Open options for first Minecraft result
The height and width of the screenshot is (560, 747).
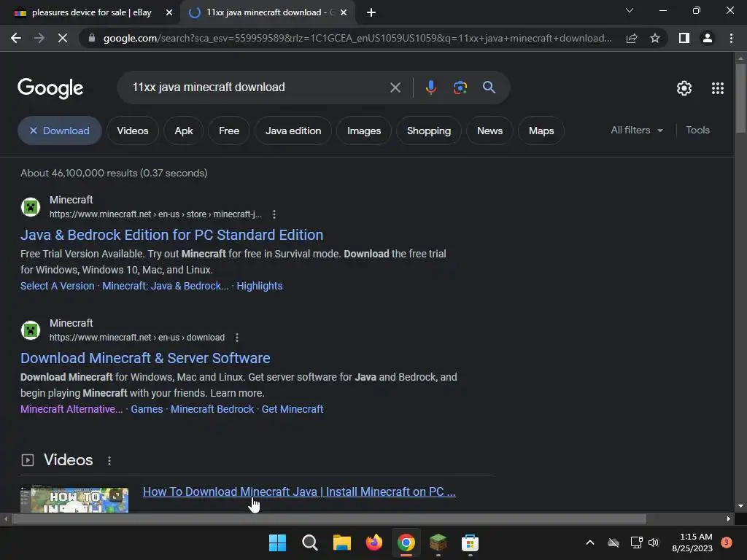pos(274,214)
